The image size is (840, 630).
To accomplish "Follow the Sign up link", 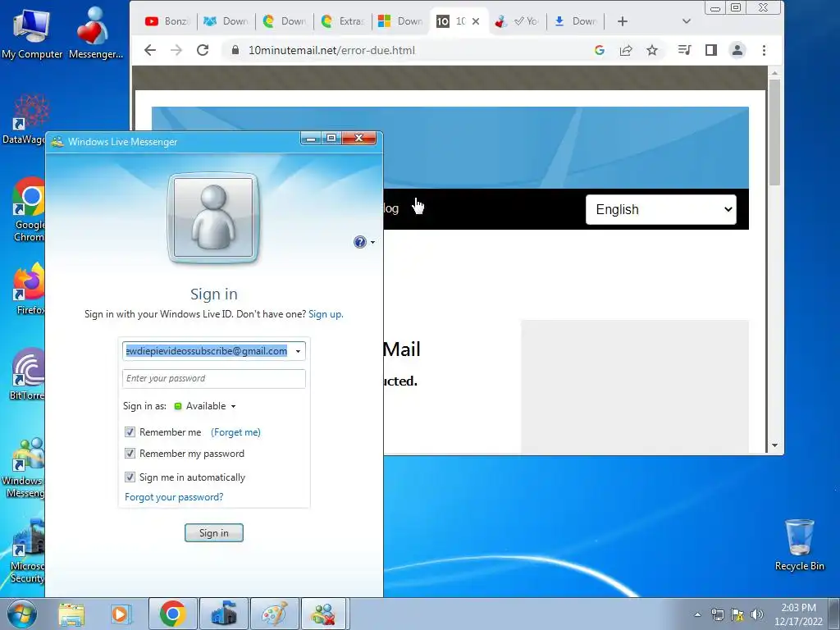I will tap(326, 314).
